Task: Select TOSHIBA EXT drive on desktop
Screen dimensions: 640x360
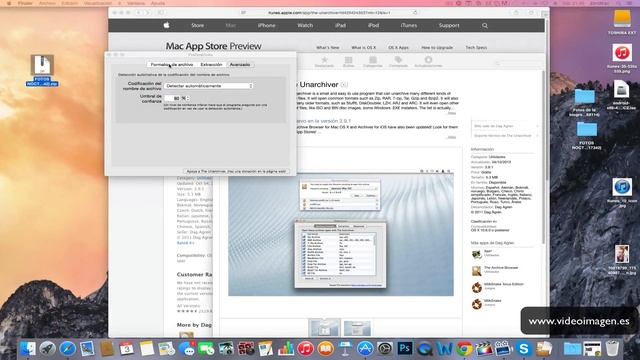Action: coord(622,22)
